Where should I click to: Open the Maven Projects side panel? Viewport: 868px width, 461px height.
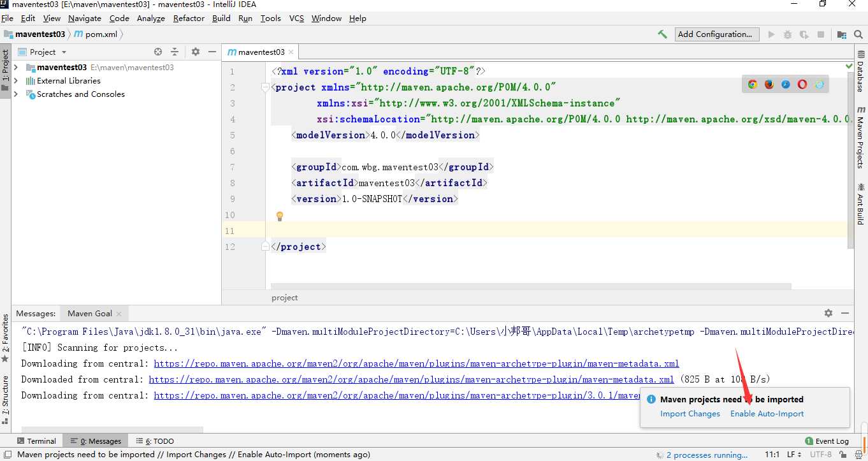[x=860, y=137]
